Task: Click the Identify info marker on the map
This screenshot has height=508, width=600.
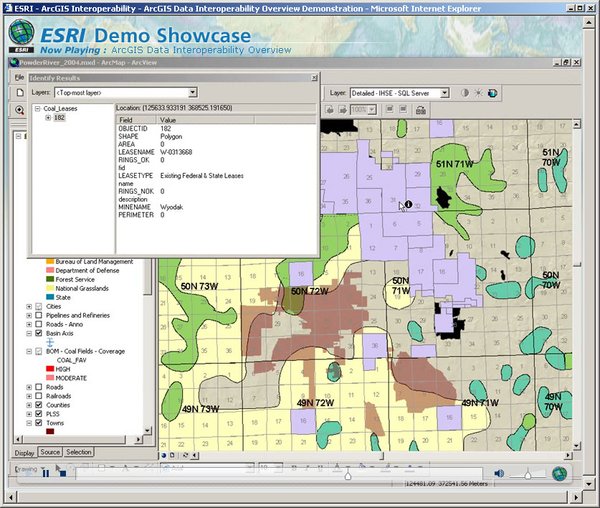Action: pos(408,204)
